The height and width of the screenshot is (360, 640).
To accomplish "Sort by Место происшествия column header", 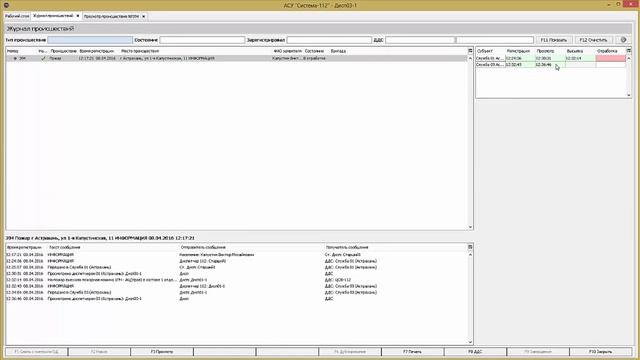I will [140, 51].
